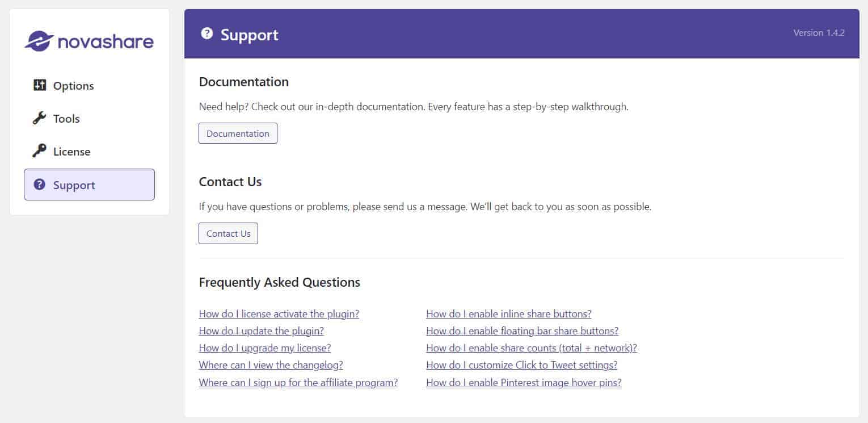Open the Options page from sidebar
Screen dimensions: 868x423
point(73,85)
